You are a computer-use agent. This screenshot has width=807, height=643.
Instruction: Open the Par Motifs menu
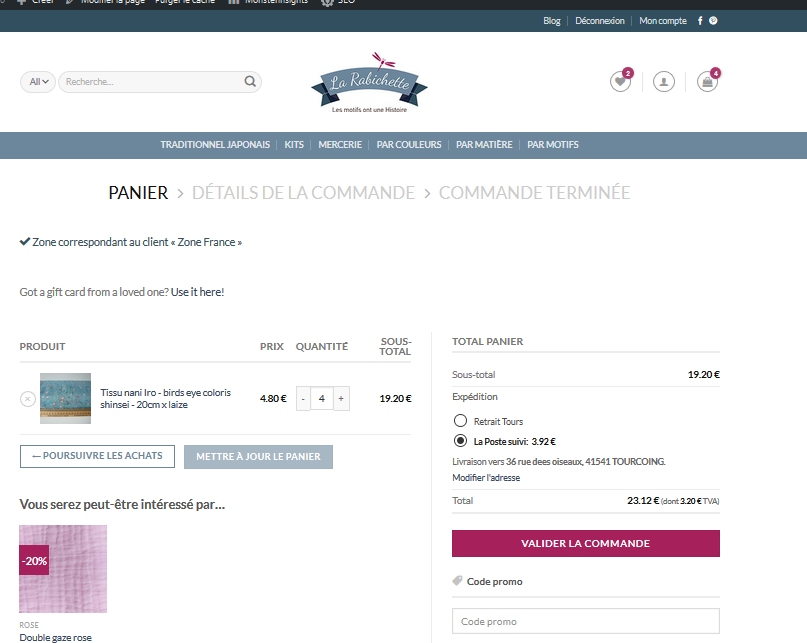pyautogui.click(x=553, y=145)
